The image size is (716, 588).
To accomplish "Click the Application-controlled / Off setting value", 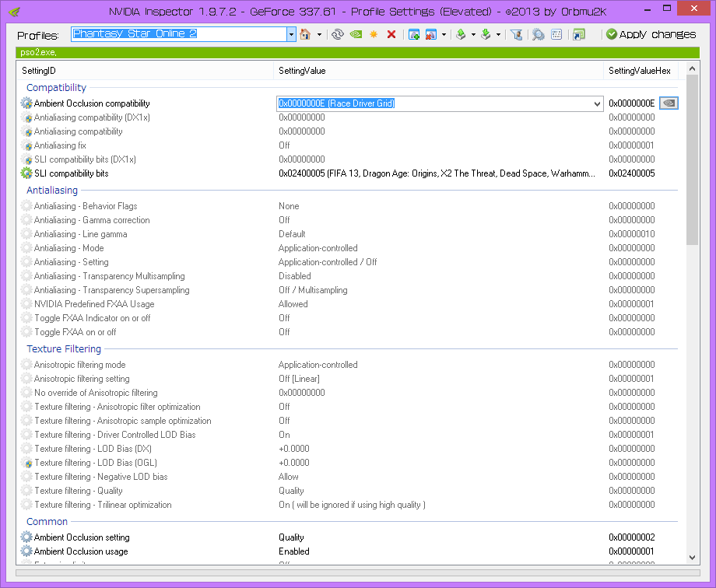I will tap(328, 262).
